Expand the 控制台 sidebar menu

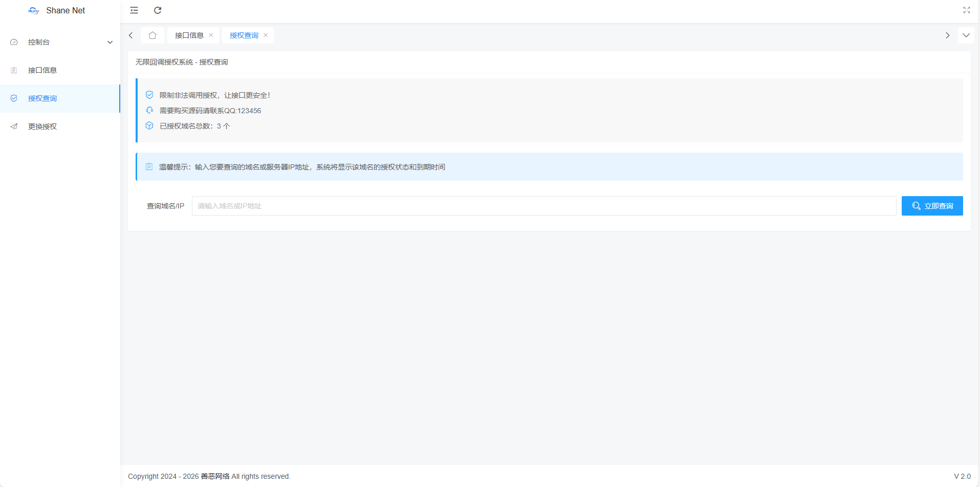pos(60,42)
